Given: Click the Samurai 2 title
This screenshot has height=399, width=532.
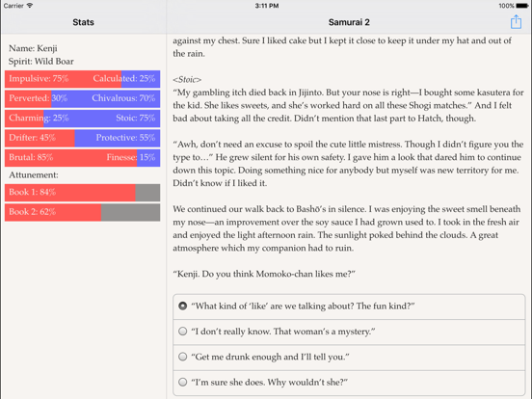Looking at the screenshot, I should click(349, 22).
